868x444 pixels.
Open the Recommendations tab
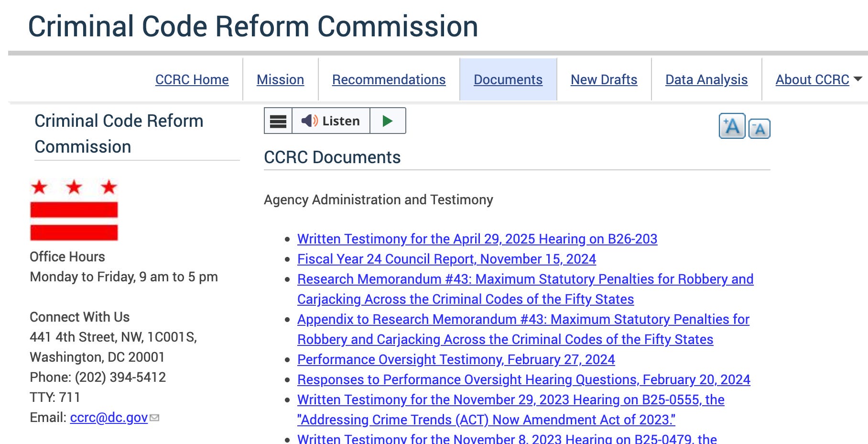coord(389,79)
